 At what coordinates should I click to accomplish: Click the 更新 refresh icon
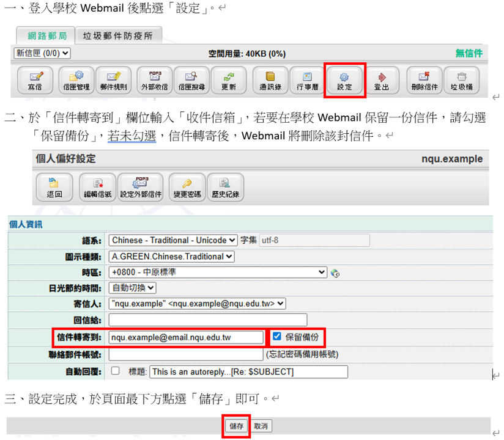click(229, 79)
